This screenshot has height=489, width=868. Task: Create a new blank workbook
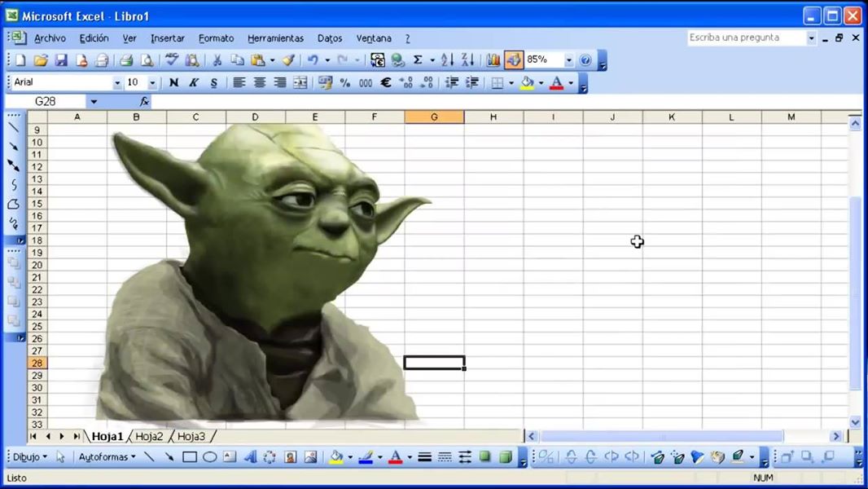point(20,59)
